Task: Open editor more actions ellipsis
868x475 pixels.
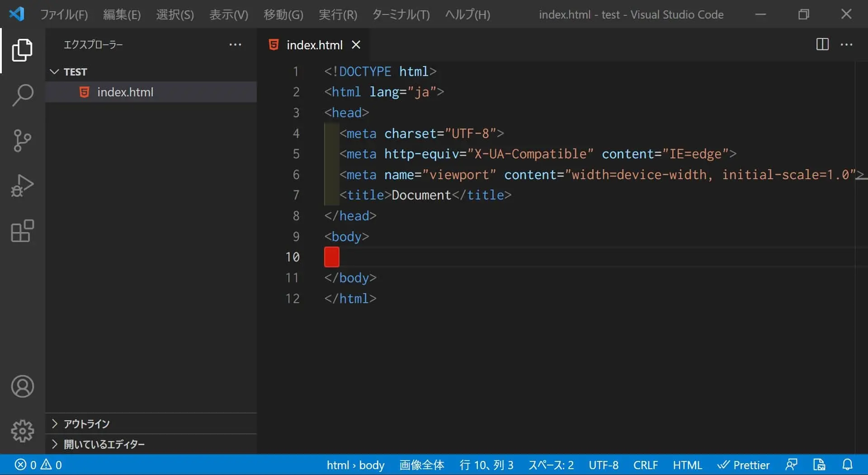Action: click(846, 44)
